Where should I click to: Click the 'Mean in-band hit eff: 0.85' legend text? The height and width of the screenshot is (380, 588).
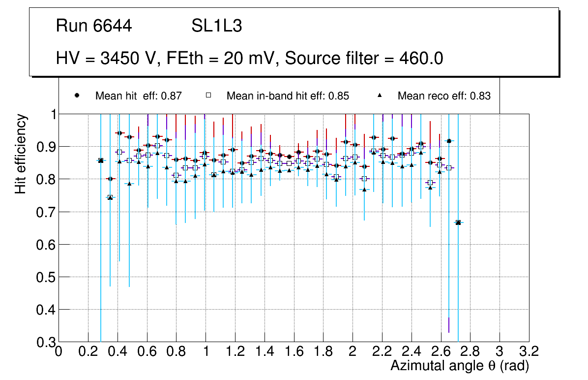288,96
